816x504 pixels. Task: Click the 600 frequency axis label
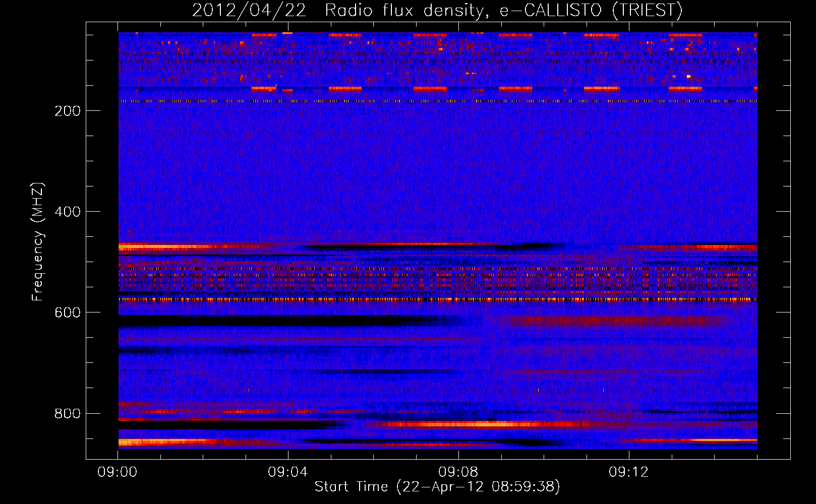68,312
